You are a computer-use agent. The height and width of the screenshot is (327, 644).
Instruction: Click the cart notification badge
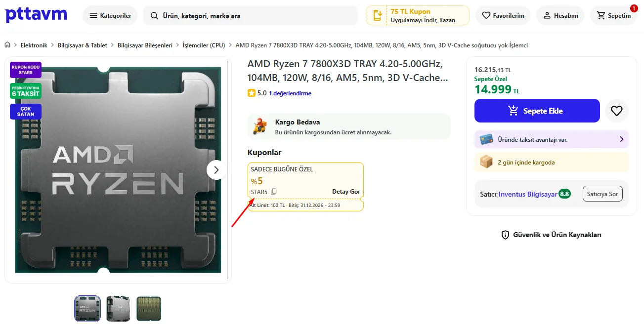pos(634,8)
